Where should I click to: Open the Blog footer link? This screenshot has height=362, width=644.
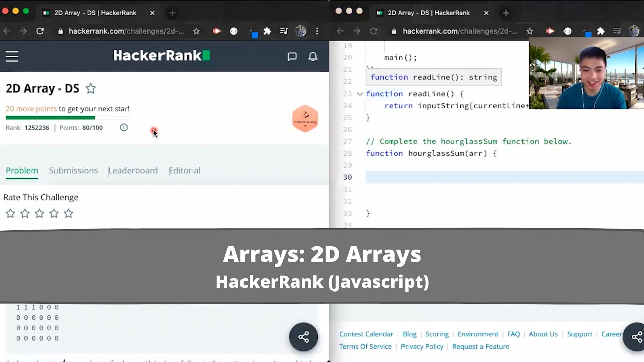(410, 334)
